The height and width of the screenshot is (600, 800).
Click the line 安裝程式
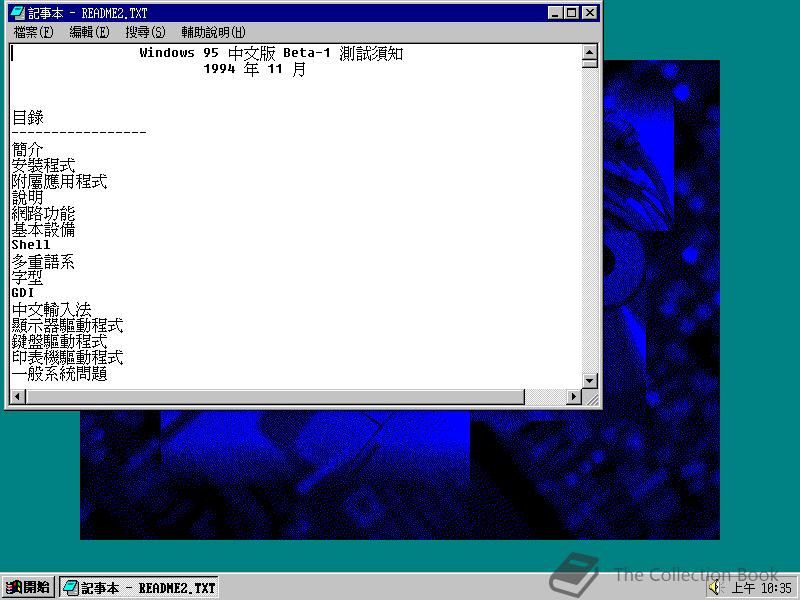(43, 165)
